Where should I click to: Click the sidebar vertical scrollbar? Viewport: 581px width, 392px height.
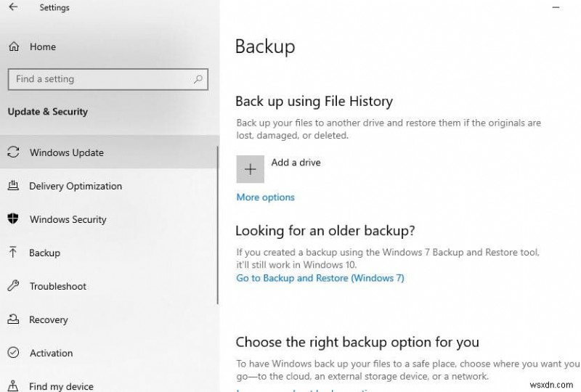coord(217,225)
